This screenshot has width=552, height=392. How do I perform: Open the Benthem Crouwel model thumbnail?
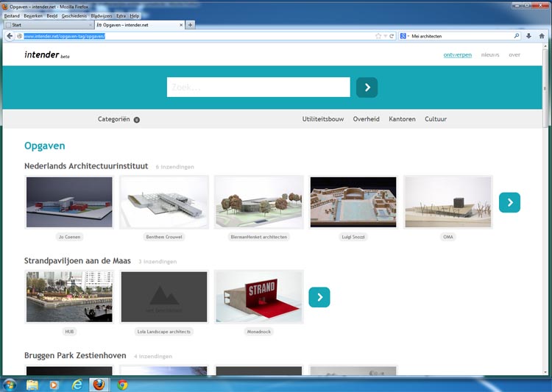(x=164, y=202)
